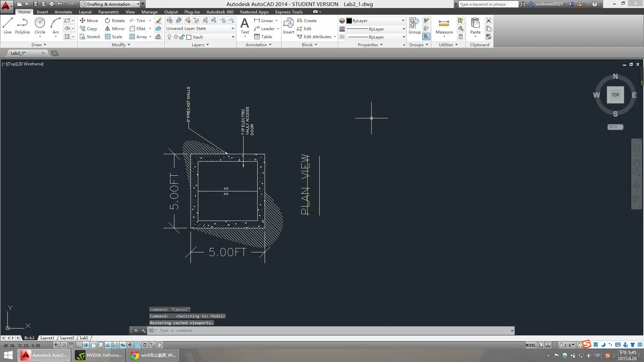Expand the Drafting & Annotation workspace dropdown
644x362 pixels.
pyautogui.click(x=138, y=4)
